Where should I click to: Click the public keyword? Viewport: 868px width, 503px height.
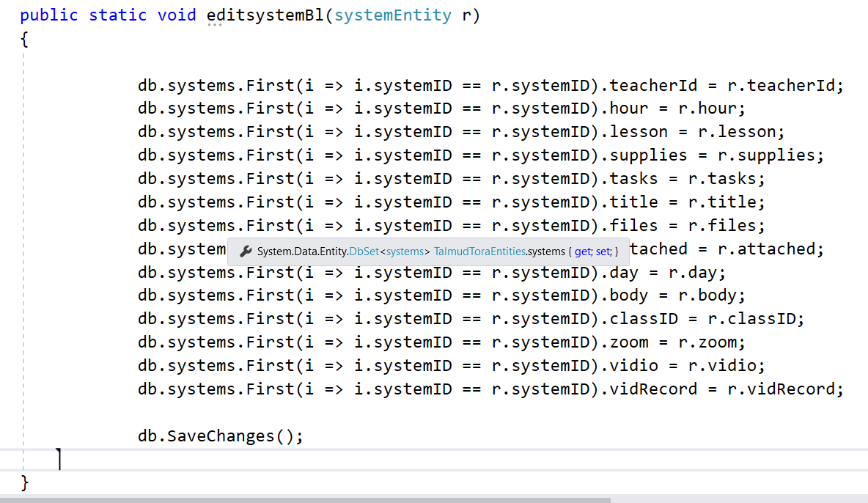(x=48, y=15)
